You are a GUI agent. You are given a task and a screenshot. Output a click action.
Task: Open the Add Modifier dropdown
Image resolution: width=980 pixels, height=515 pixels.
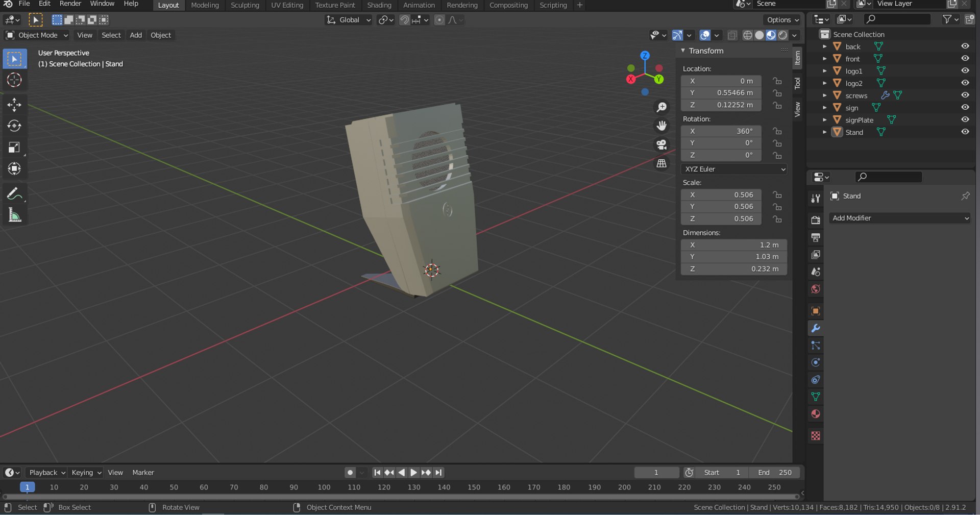tap(900, 218)
